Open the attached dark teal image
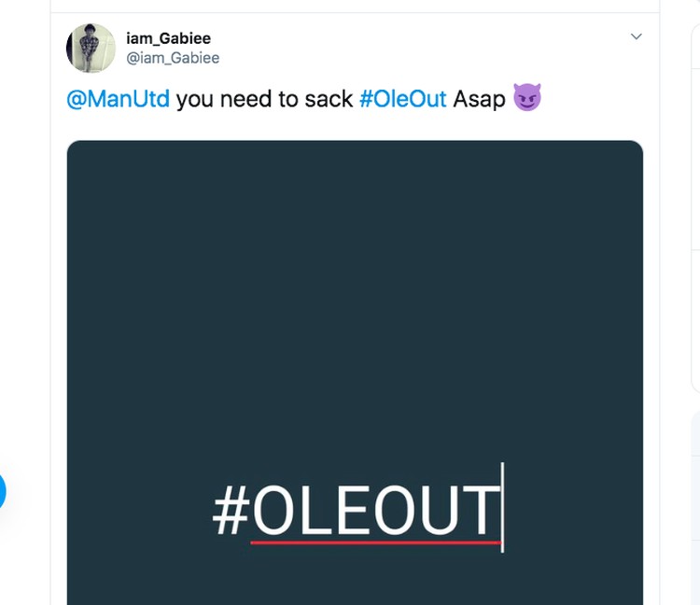The width and height of the screenshot is (700, 605). click(355, 373)
